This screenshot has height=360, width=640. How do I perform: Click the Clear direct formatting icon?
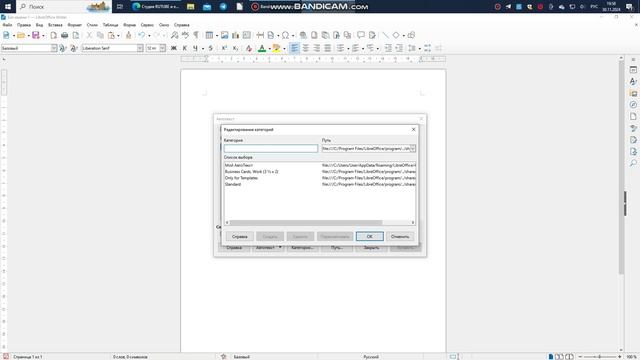(x=249, y=48)
